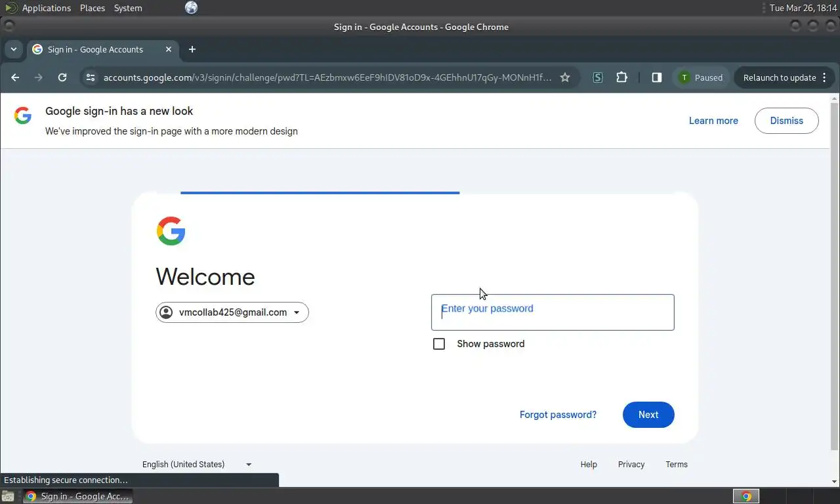Open the green S extension icon
The height and width of the screenshot is (504, 840).
(x=598, y=77)
